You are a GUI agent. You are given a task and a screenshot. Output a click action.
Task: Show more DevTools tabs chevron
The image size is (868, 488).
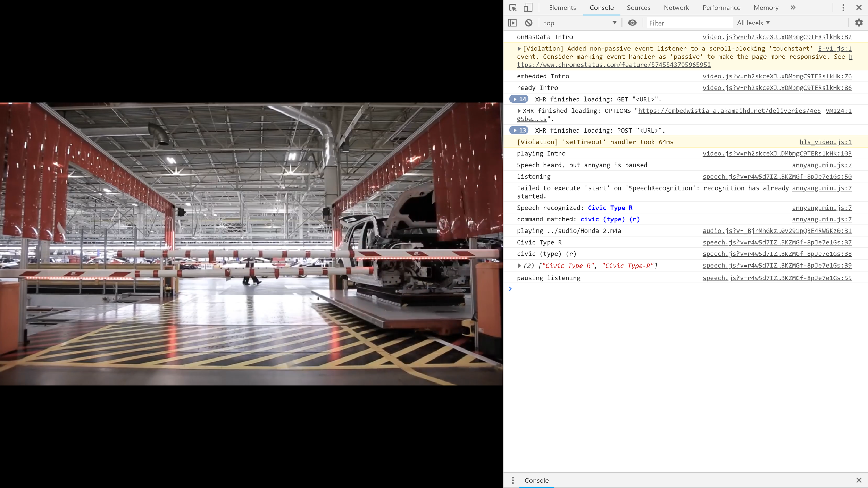793,8
